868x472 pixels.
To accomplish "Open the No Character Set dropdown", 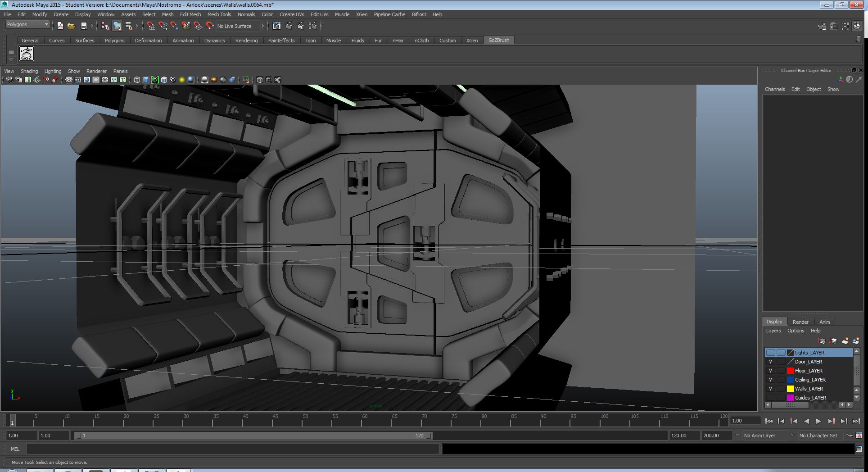I will point(792,435).
